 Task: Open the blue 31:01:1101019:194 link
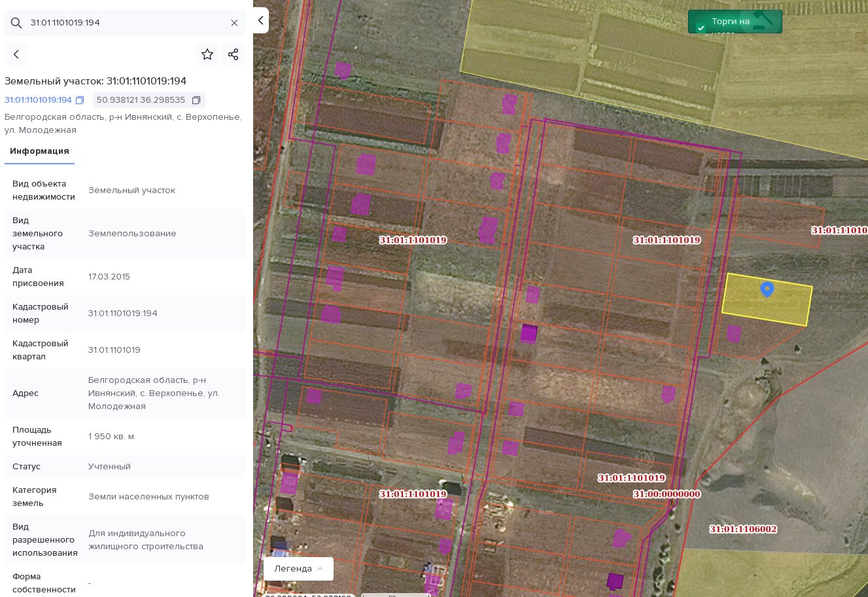pos(38,100)
